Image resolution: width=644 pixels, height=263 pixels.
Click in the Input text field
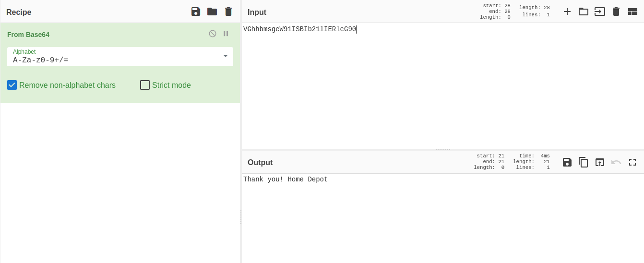[x=442, y=86]
